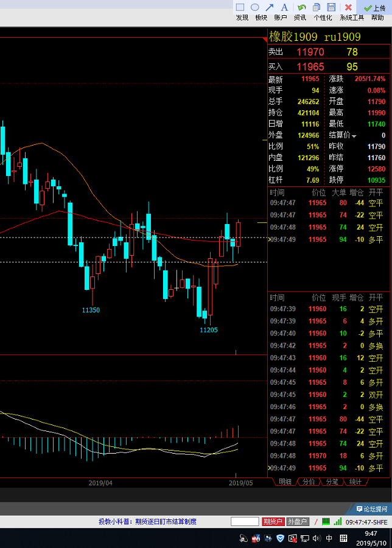392x548 pixels.
Task: Open the 个性化 menu
Action: pyautogui.click(x=323, y=18)
